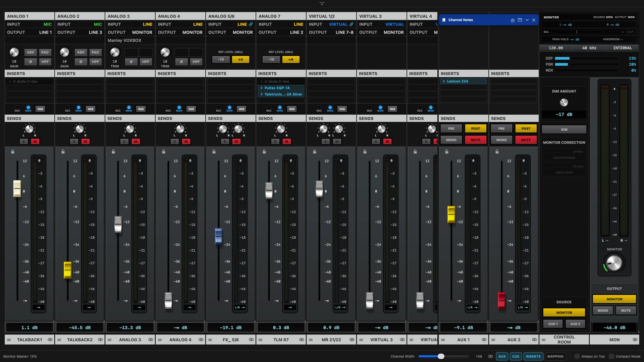Click drag handle icon on FX_5/6 strip
This screenshot has height=362, width=644.
[210, 340]
